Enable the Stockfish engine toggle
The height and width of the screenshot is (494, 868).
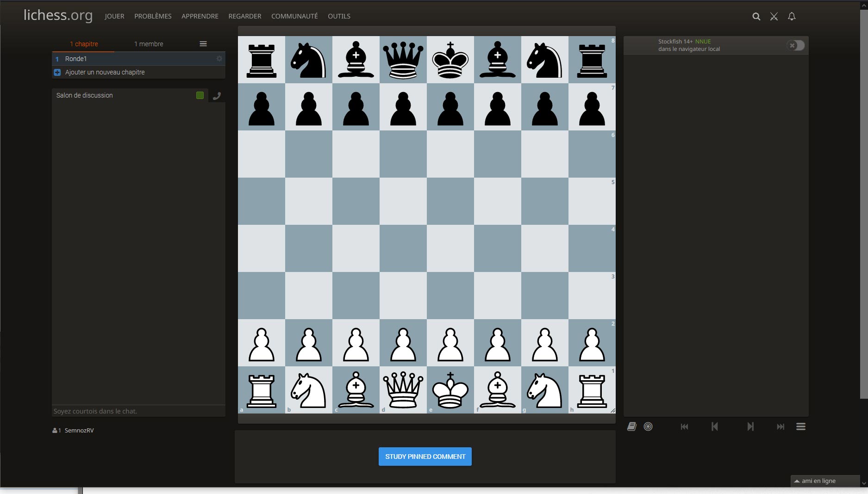click(796, 45)
